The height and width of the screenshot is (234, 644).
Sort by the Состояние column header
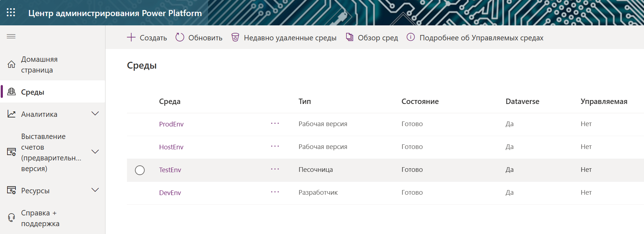[420, 101]
